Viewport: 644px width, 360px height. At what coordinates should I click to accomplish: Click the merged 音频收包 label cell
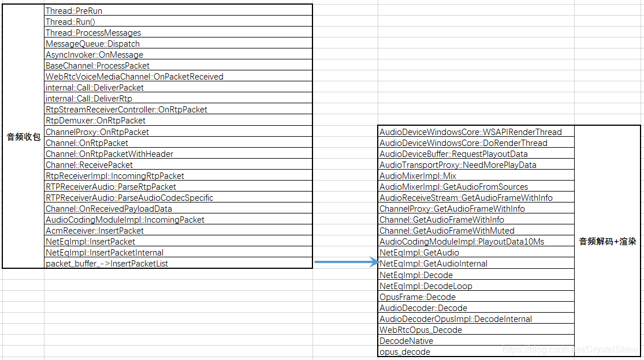pyautogui.click(x=23, y=137)
